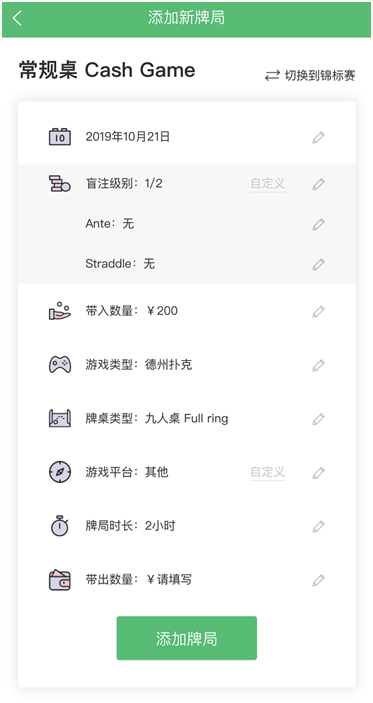Click the 添加牌局 add session button

click(186, 638)
